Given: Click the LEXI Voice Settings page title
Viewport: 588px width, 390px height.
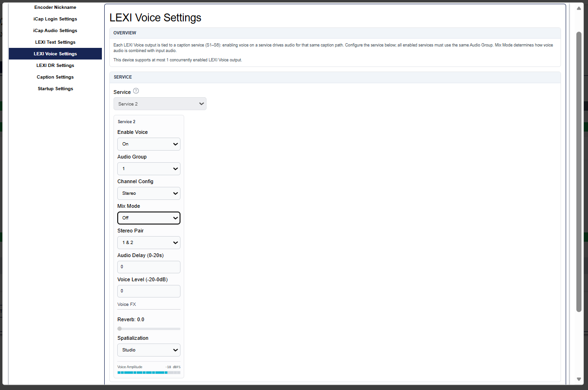Looking at the screenshot, I should (155, 18).
